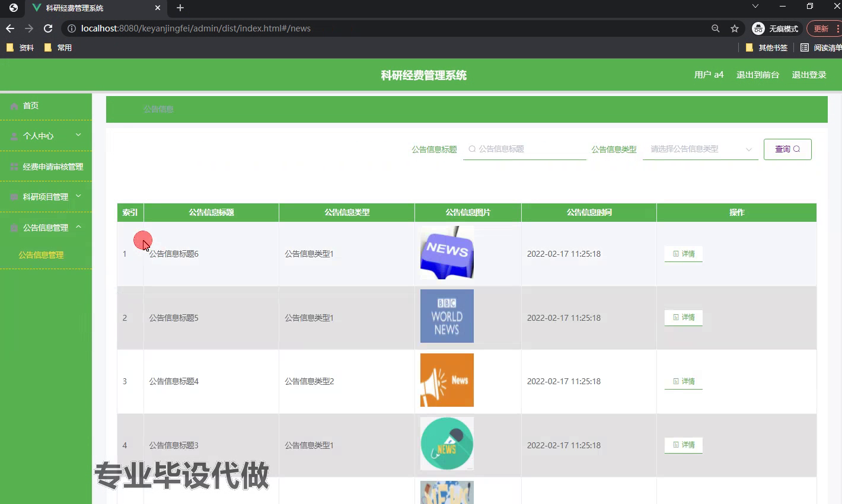Open the 资料 bookmark folder

20,47
